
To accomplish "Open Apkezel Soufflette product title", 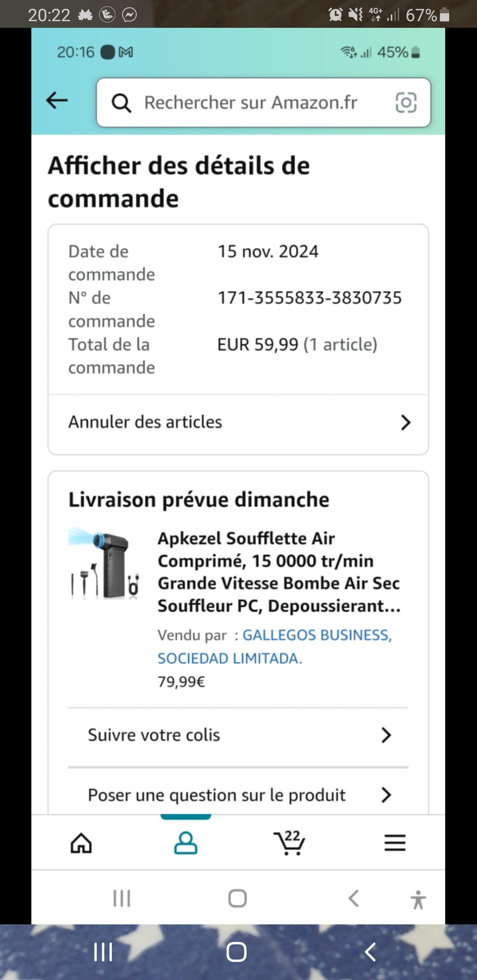I will point(278,572).
